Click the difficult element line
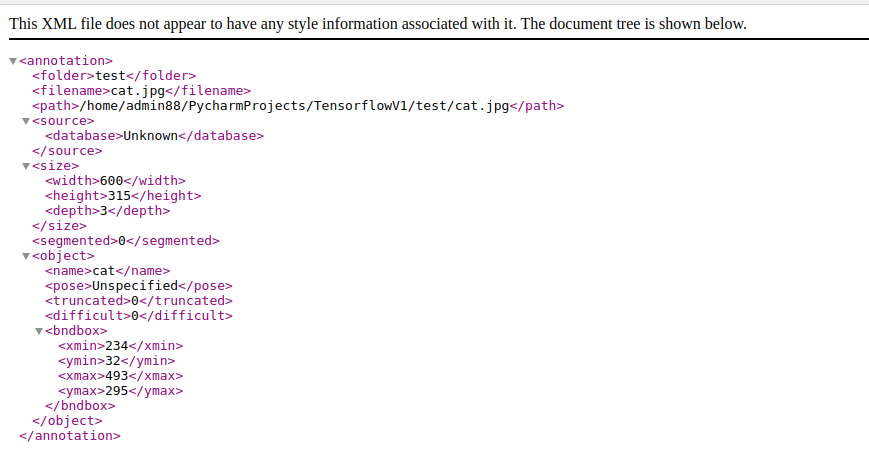 click(138, 315)
